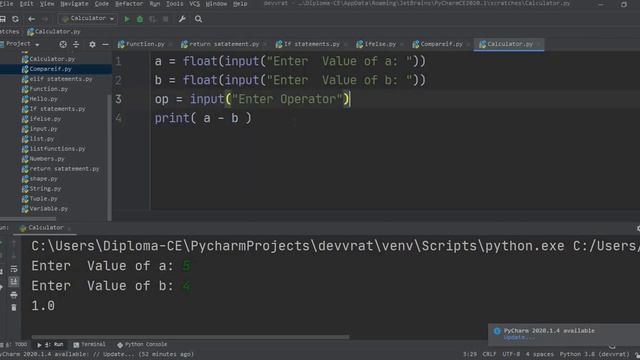Select CompareIf.py in project tree
Image resolution: width=640 pixels, height=360 pixels.
coord(50,69)
